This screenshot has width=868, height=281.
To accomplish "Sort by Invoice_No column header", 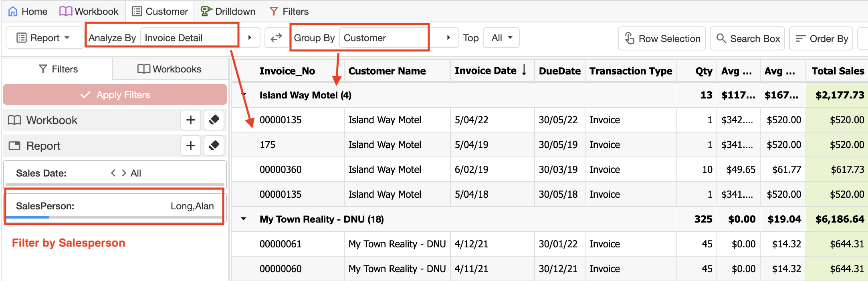I will point(287,71).
